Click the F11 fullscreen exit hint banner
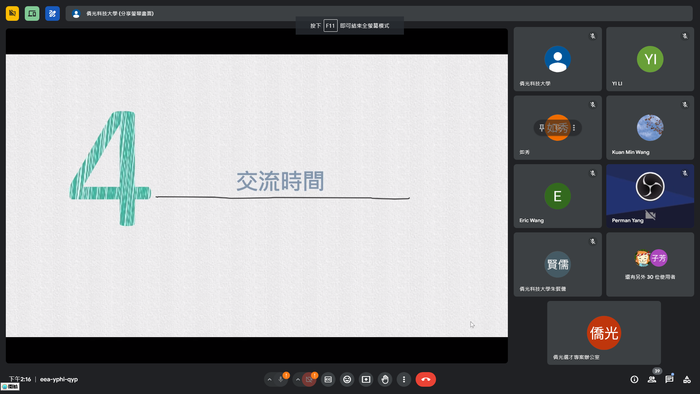Viewport: 700px width, 394px height. tap(350, 25)
